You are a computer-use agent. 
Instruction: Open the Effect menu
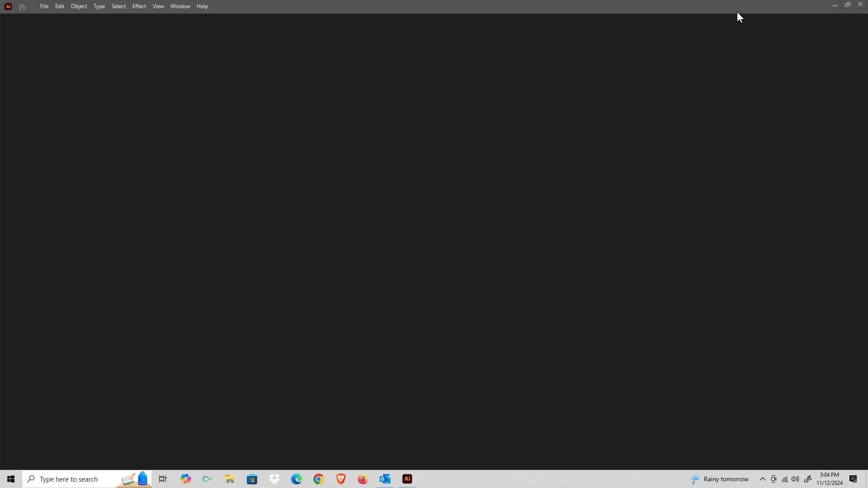(x=139, y=6)
